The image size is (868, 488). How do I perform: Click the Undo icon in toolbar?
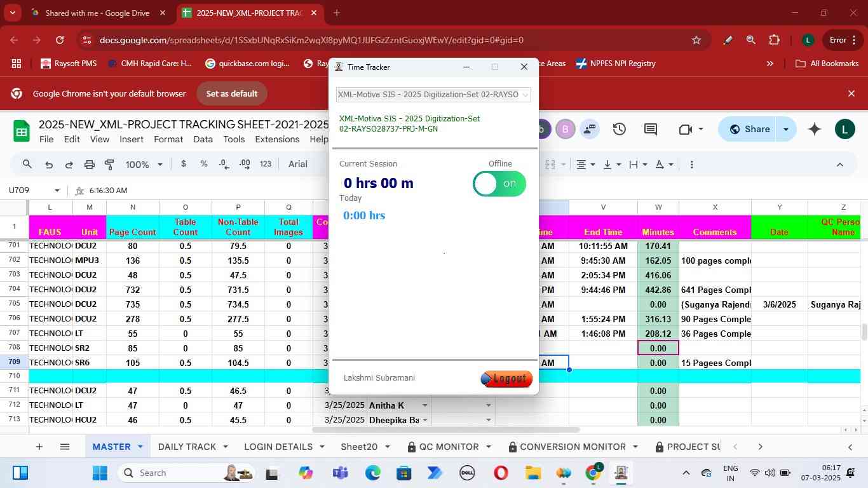[x=49, y=165]
